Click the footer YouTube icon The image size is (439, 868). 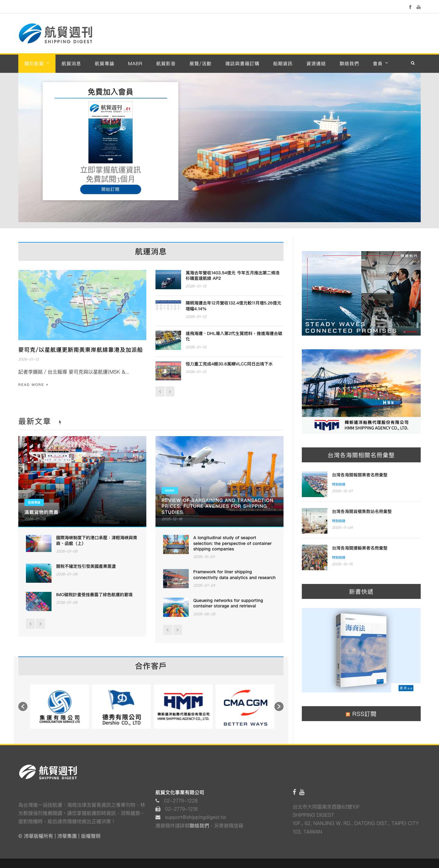(302, 792)
